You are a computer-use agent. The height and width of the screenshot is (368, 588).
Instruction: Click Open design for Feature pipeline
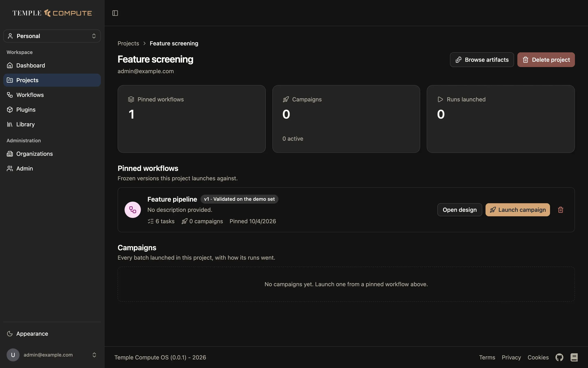pos(459,210)
